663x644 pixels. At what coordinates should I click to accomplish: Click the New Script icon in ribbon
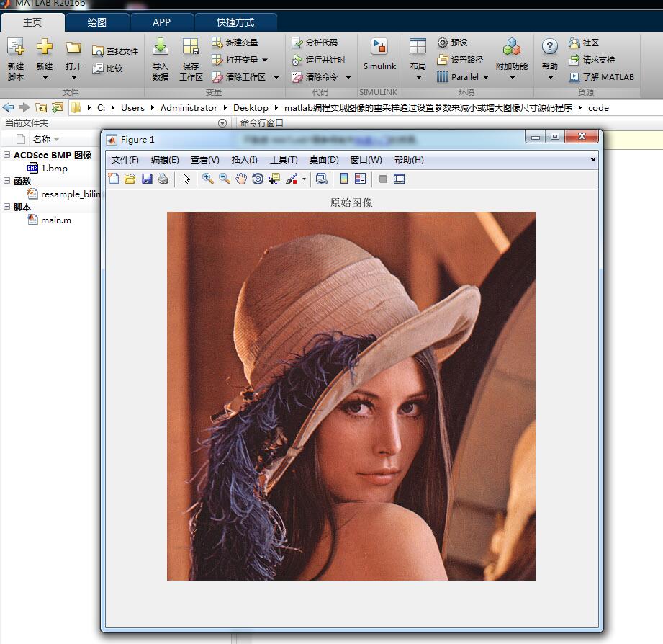pyautogui.click(x=16, y=47)
